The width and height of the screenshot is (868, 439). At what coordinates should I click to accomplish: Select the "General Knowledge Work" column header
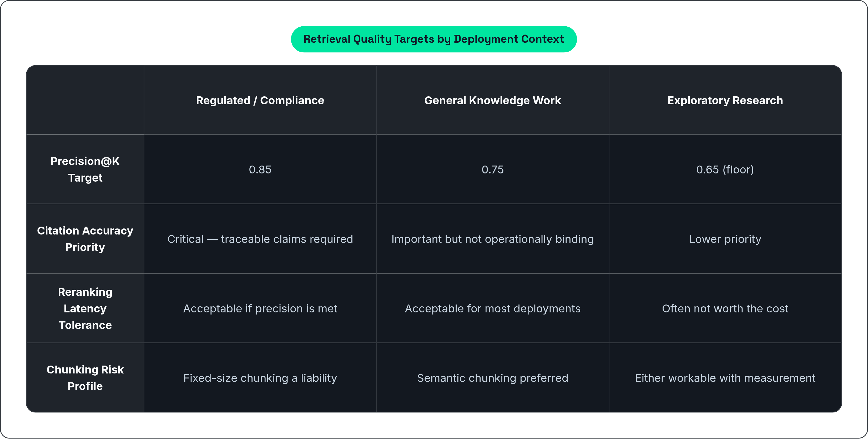(x=492, y=101)
